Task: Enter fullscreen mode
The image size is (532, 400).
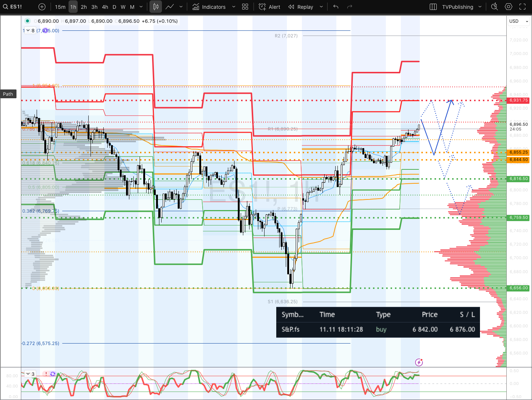Action: (523, 7)
